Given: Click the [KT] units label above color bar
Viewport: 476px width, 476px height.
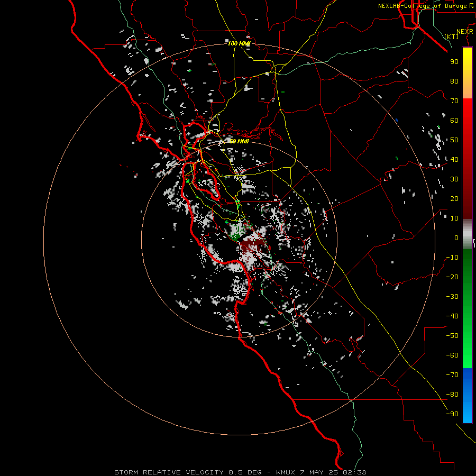Looking at the screenshot, I should tap(452, 36).
